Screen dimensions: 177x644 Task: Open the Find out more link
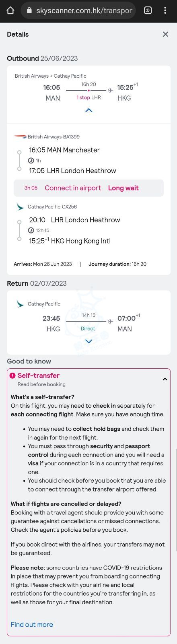tap(32, 624)
